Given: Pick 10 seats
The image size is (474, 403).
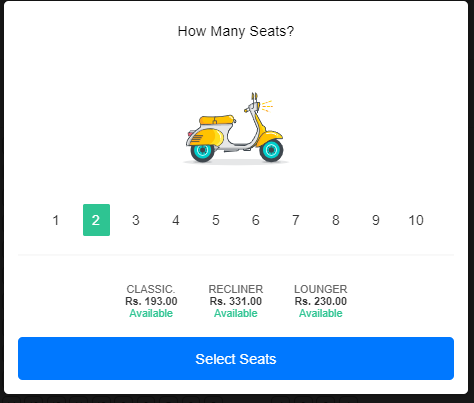Looking at the screenshot, I should click(416, 220).
